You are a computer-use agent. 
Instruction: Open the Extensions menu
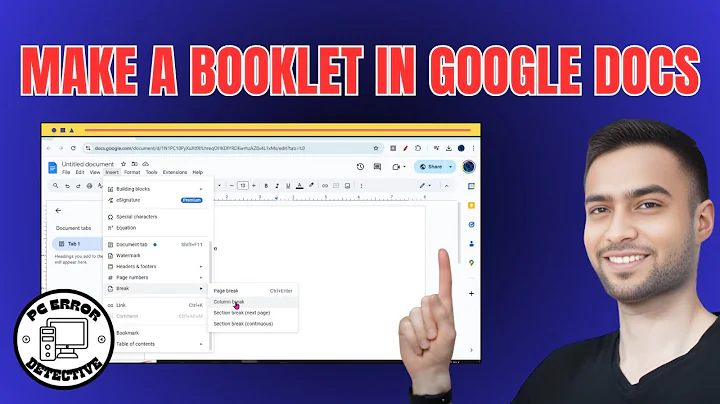tap(175, 172)
